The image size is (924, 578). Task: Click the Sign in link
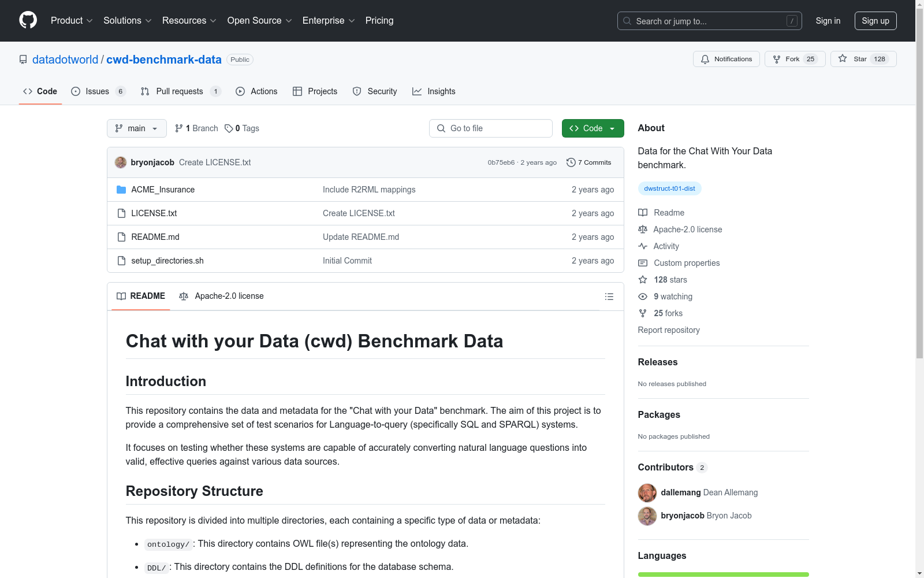pos(828,21)
